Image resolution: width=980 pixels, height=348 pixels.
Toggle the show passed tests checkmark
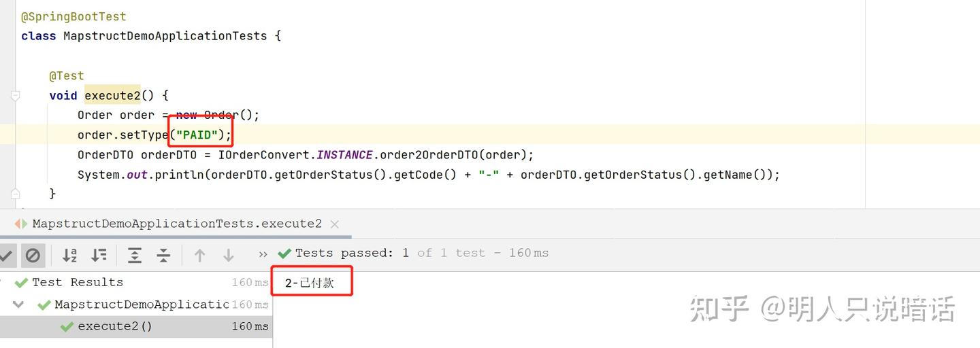[x=6, y=256]
